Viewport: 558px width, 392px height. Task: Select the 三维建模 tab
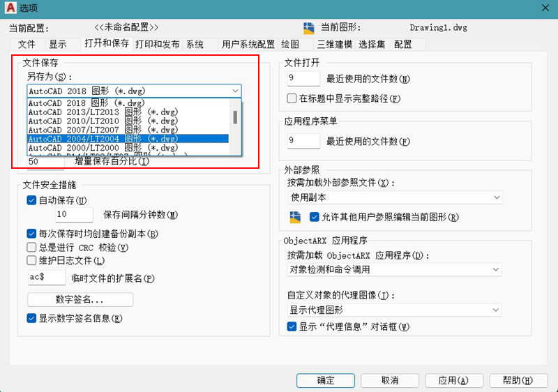pyautogui.click(x=334, y=44)
